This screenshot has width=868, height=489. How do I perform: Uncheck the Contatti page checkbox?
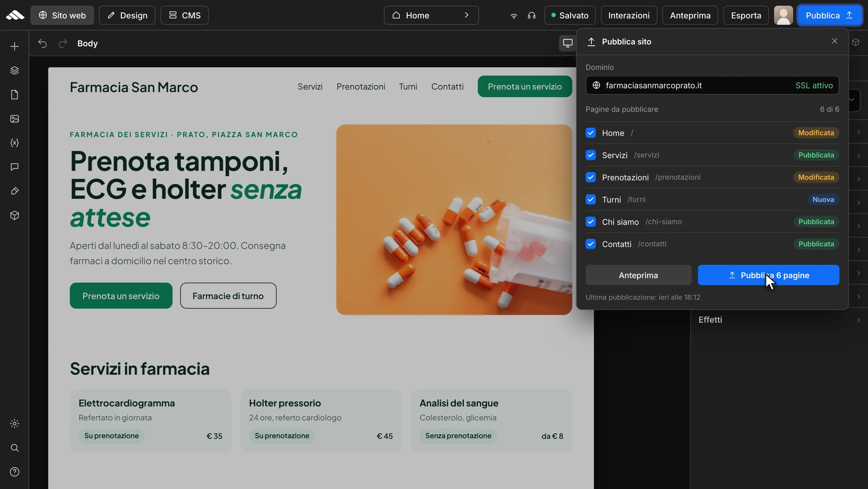click(x=591, y=244)
